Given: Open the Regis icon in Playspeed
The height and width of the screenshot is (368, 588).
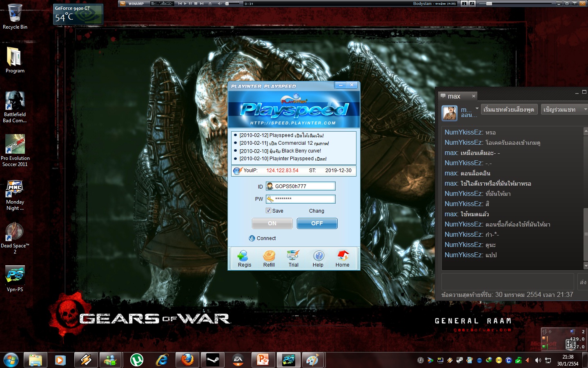Looking at the screenshot, I should [244, 259].
